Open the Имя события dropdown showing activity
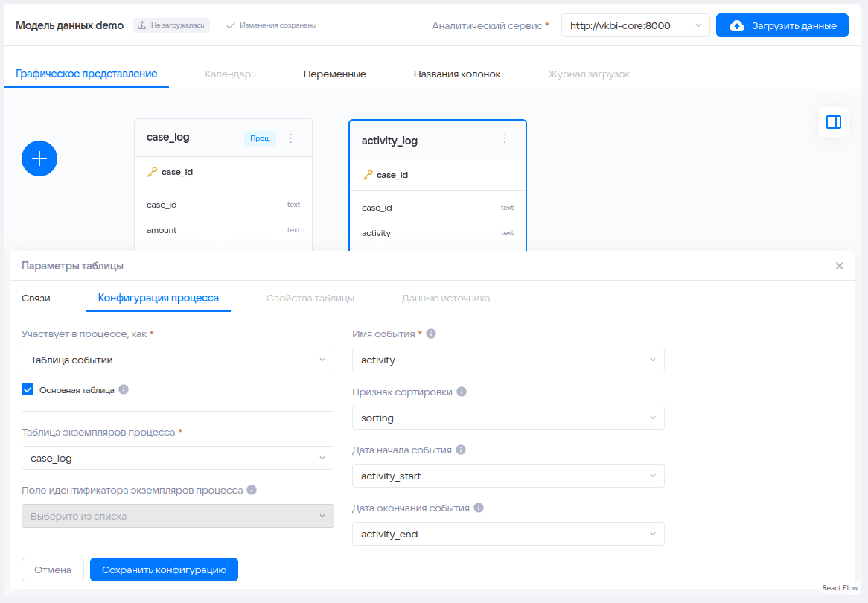 pos(508,360)
